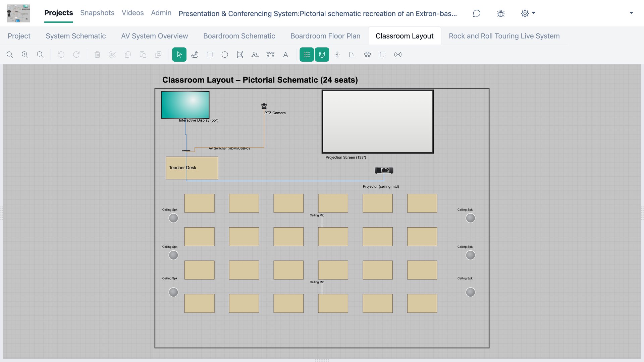644x362 pixels.
Task: Click the project thumbnail image
Action: pos(18,13)
